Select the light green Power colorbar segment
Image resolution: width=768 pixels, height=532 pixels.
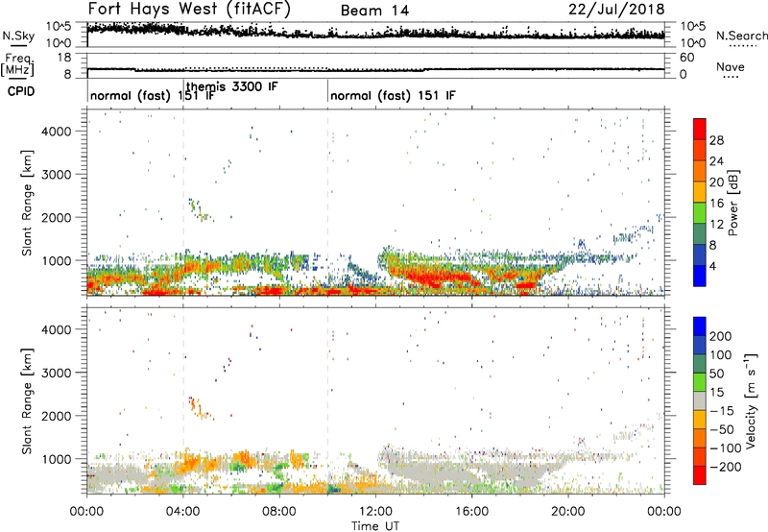[700, 213]
